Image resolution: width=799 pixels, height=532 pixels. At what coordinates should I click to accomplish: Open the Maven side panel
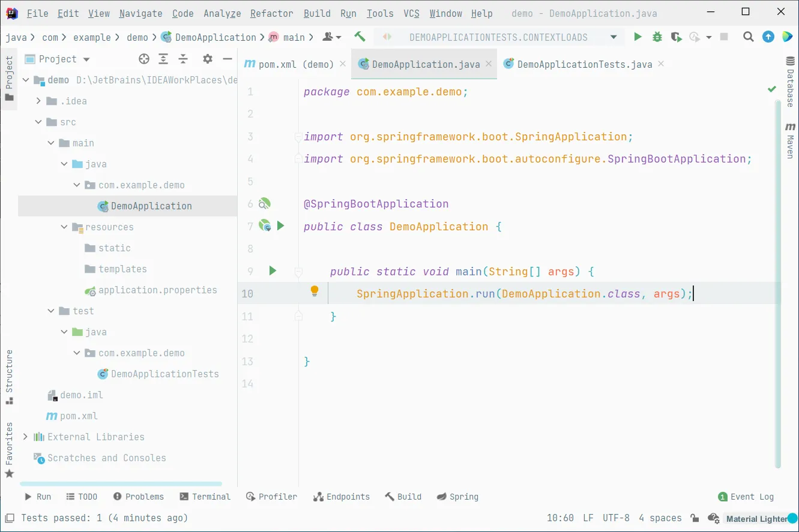pos(791,140)
